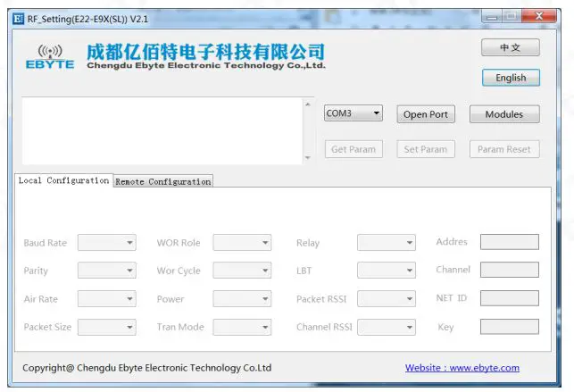Open the Air Rate dropdown
The image size is (574, 392).
click(107, 298)
